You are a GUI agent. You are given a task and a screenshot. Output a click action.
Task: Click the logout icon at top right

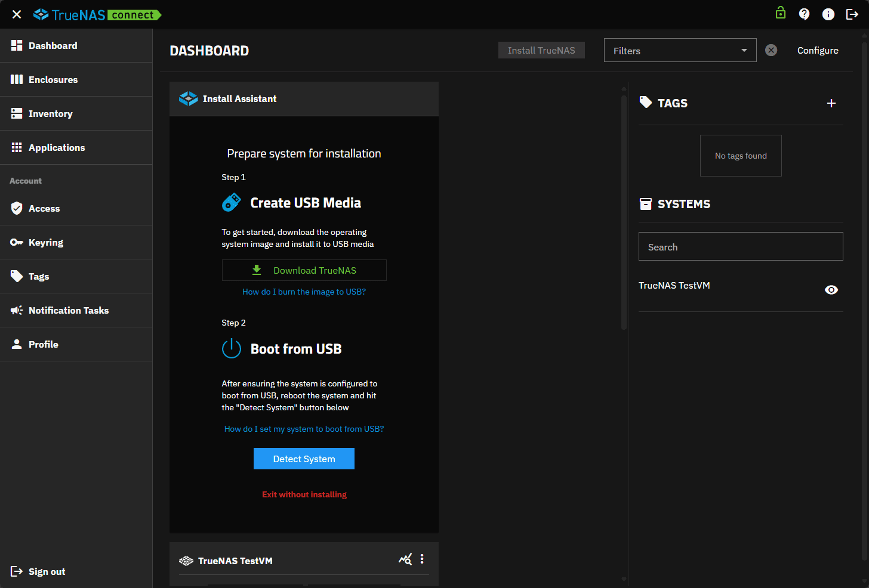coord(852,14)
